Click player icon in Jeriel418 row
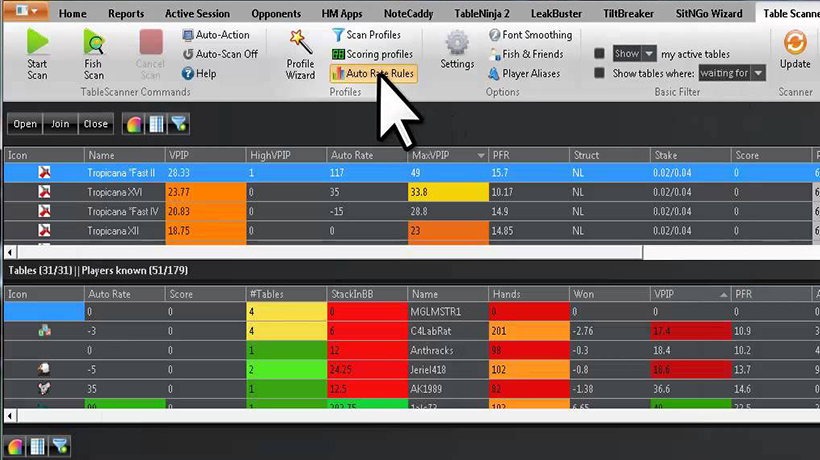The image size is (820, 460). (44, 369)
